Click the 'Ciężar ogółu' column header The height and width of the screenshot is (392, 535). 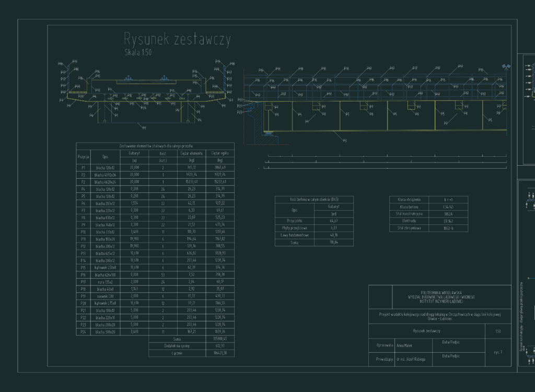(220, 153)
